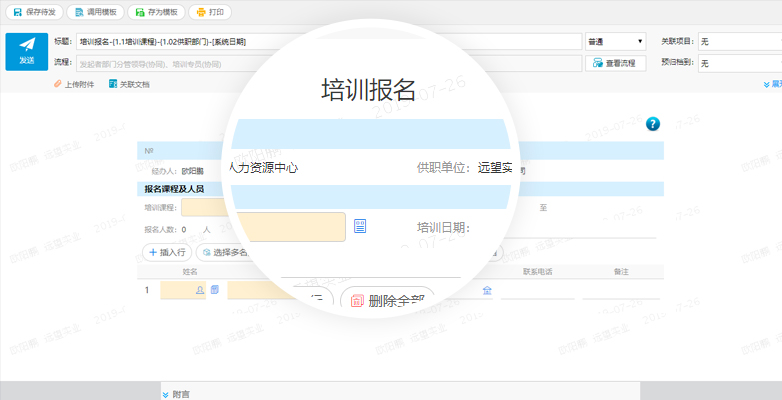The height and width of the screenshot is (400, 782).
Task: Click the blue 发送 send button
Action: [x=26, y=52]
